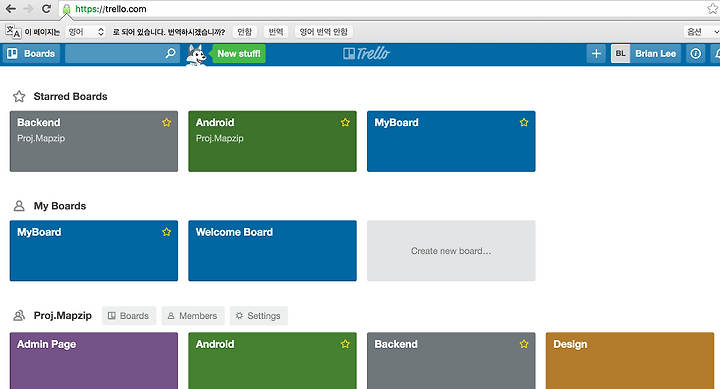
Task: Click the Proj.Mapzip team heading
Action: 62,316
